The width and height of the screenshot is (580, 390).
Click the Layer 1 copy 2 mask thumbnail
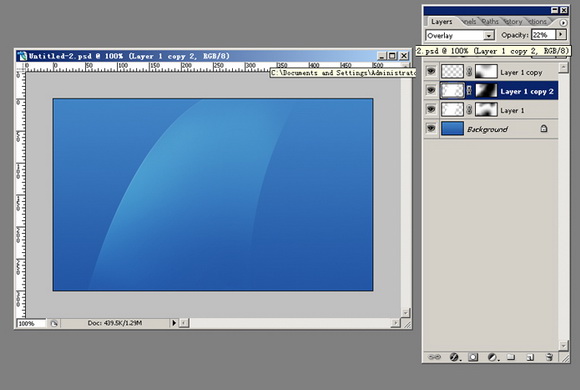point(486,90)
